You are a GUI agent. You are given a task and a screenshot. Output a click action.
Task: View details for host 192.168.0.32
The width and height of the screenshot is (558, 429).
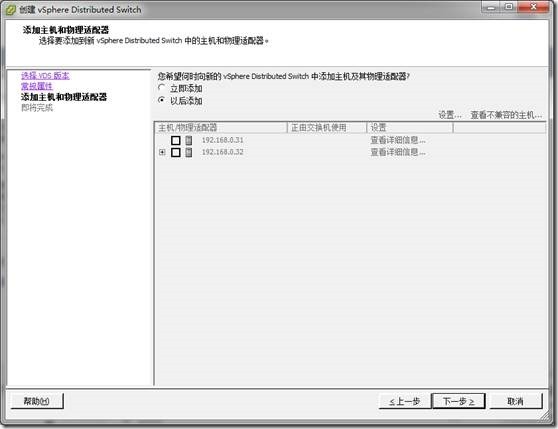(x=398, y=152)
